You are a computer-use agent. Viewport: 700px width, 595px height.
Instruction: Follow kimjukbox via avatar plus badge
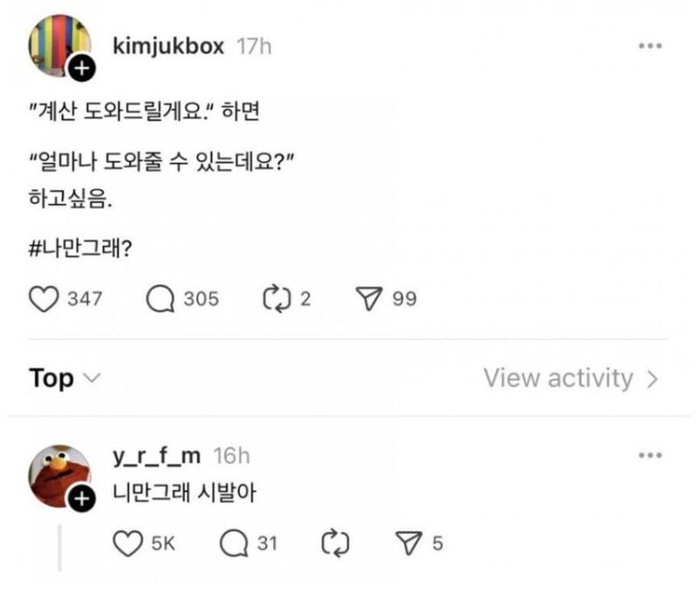pyautogui.click(x=80, y=70)
